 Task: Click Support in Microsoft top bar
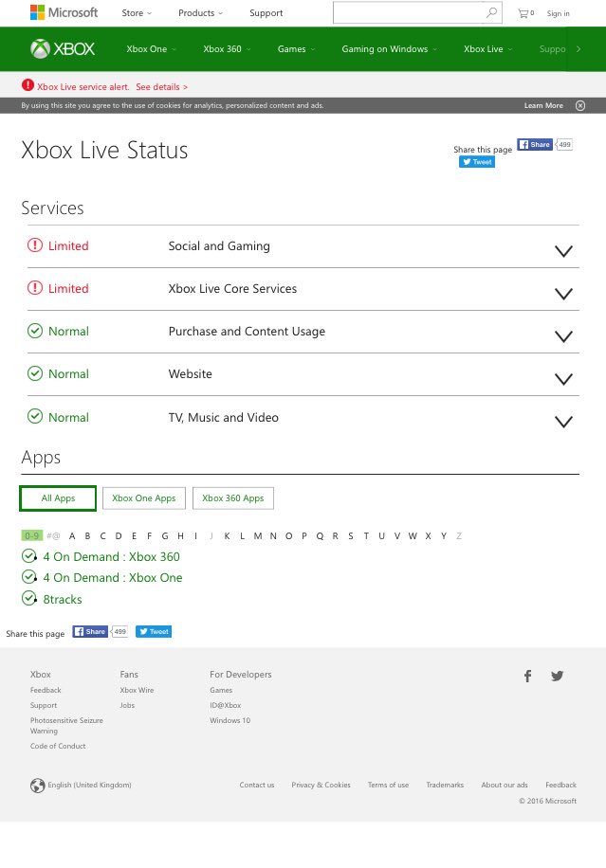[266, 12]
